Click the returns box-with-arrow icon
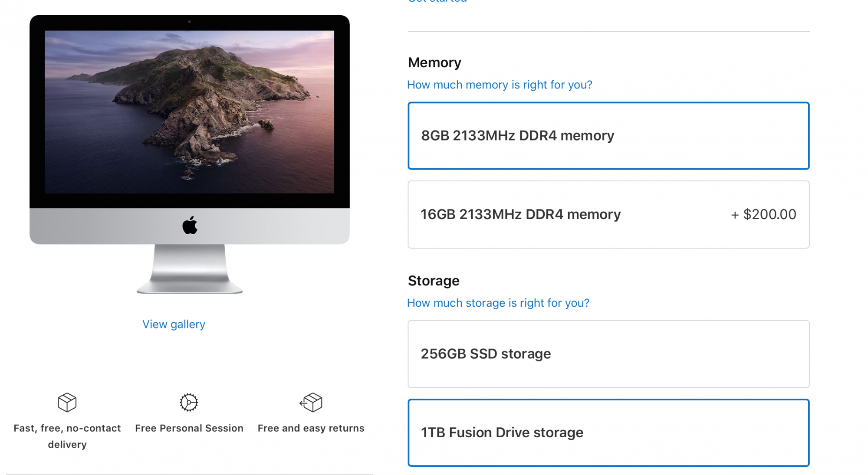 311,402
